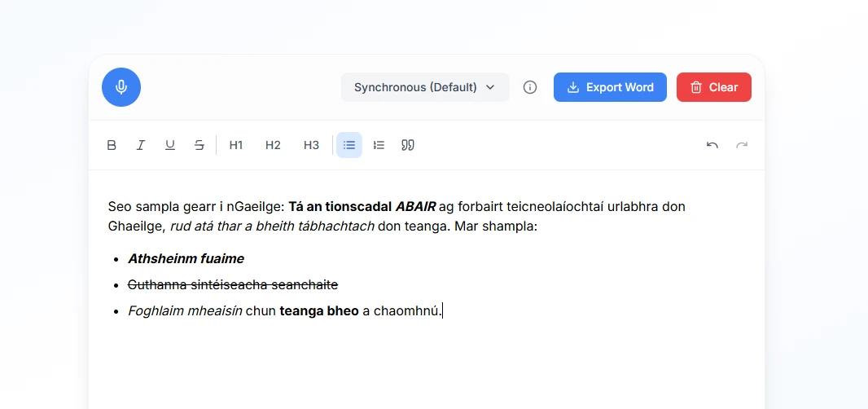This screenshot has width=868, height=409.
Task: Apply strikethrough formatting
Action: 199,145
